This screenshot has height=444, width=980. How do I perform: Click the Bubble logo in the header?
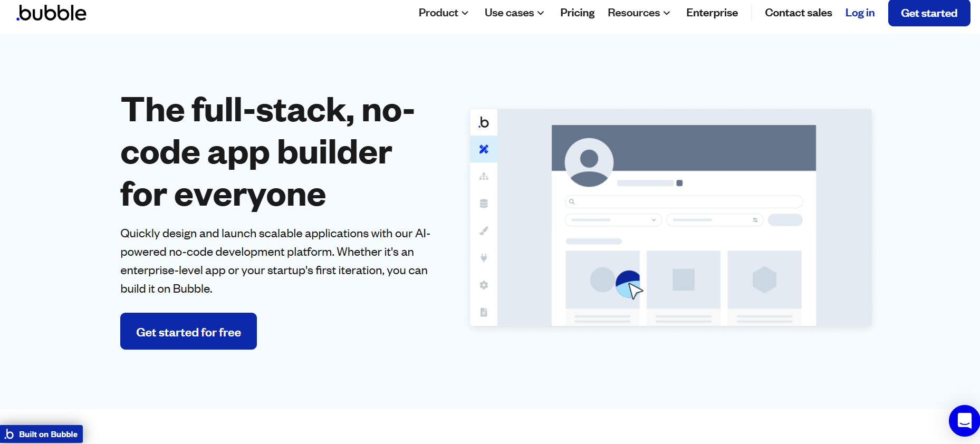[x=52, y=13]
